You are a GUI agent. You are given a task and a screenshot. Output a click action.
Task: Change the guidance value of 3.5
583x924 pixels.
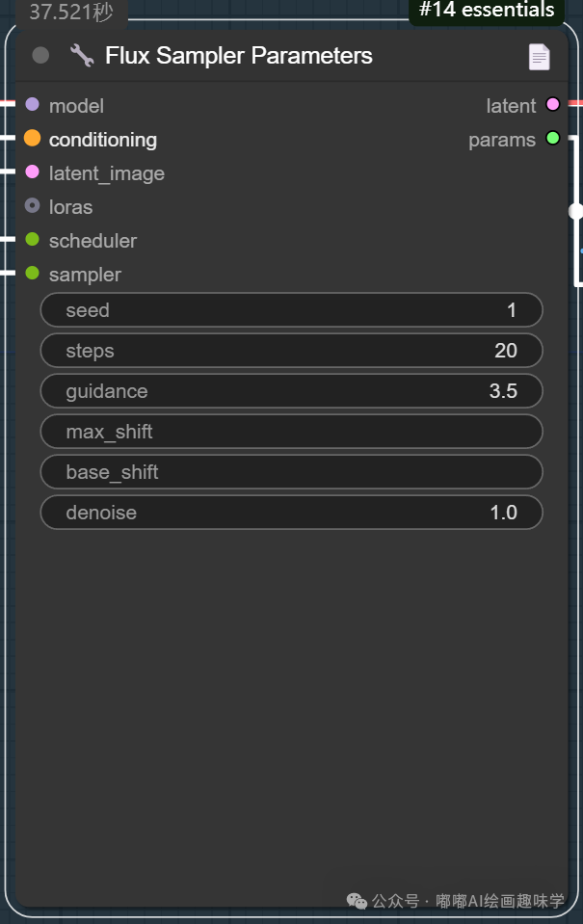coord(291,391)
